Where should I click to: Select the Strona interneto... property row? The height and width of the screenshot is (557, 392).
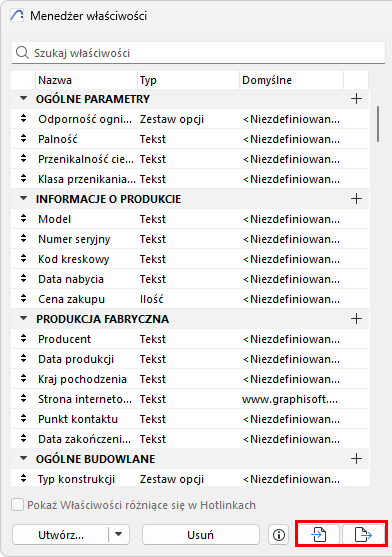(190, 399)
